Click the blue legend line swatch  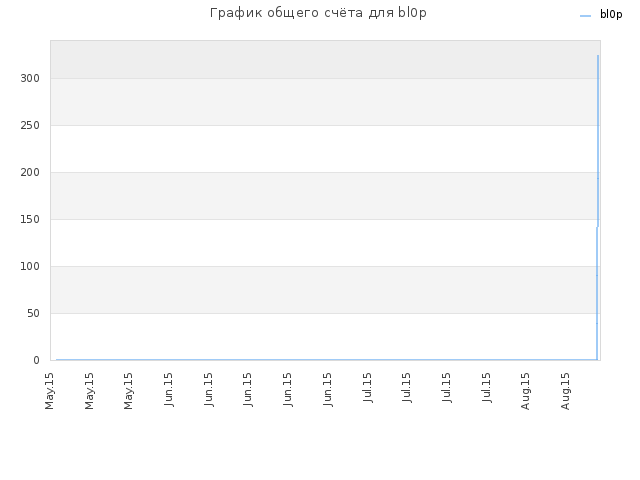pyautogui.click(x=585, y=16)
